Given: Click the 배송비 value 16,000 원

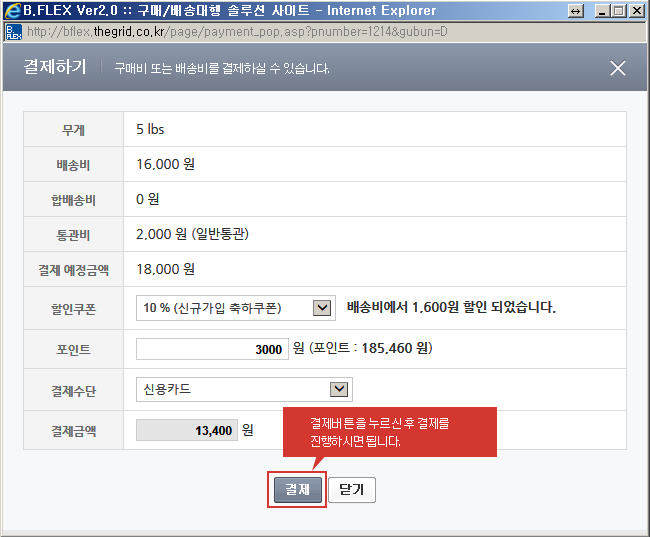Looking at the screenshot, I should (165, 164).
